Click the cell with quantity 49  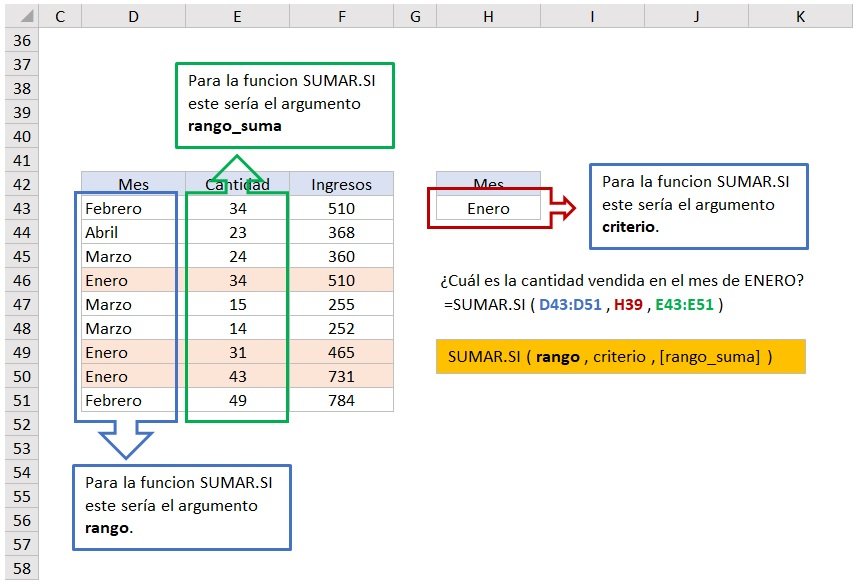point(236,401)
